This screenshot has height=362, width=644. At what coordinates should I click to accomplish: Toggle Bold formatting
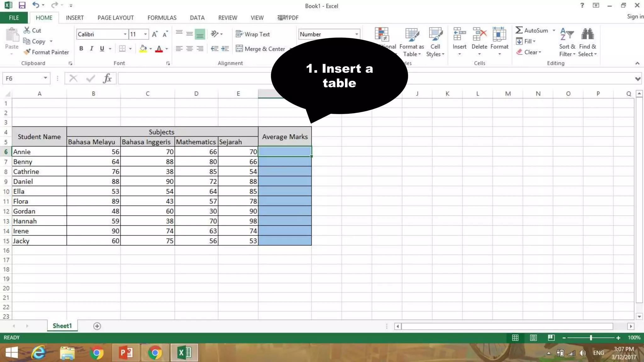(x=81, y=49)
